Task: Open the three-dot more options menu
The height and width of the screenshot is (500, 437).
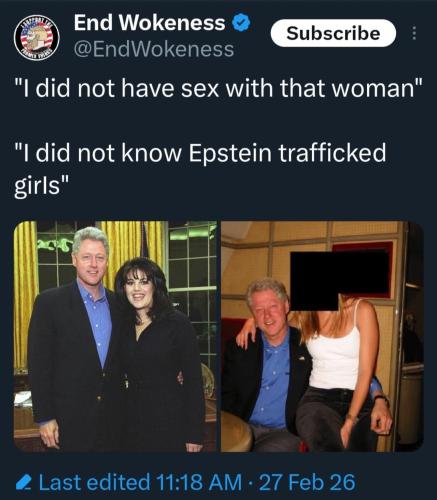Action: pos(414,33)
